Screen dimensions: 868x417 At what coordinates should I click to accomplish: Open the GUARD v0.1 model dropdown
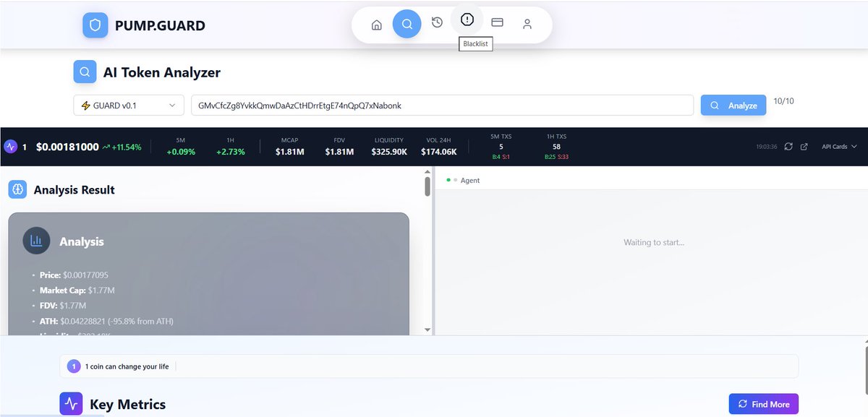128,105
